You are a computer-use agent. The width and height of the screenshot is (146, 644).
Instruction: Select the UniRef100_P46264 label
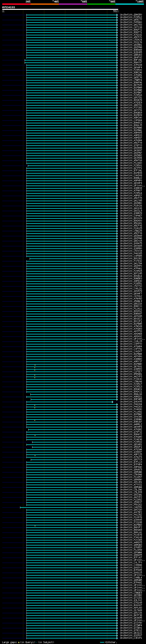(x=131, y=404)
